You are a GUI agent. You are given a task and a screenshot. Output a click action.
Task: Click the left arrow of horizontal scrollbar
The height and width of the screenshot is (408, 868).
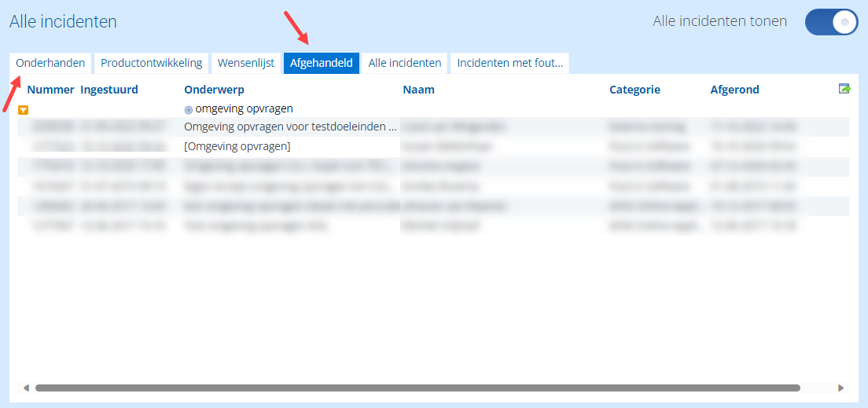point(25,388)
